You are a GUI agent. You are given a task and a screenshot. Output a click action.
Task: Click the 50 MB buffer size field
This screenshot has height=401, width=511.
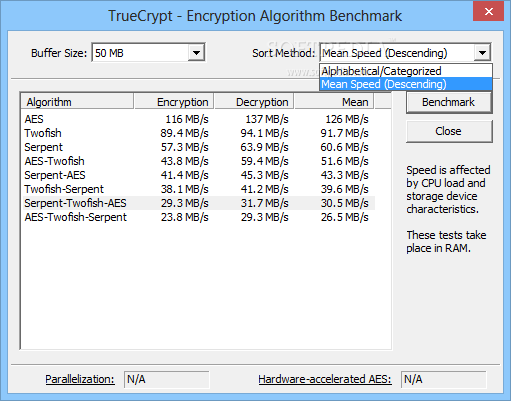pyautogui.click(x=140, y=53)
